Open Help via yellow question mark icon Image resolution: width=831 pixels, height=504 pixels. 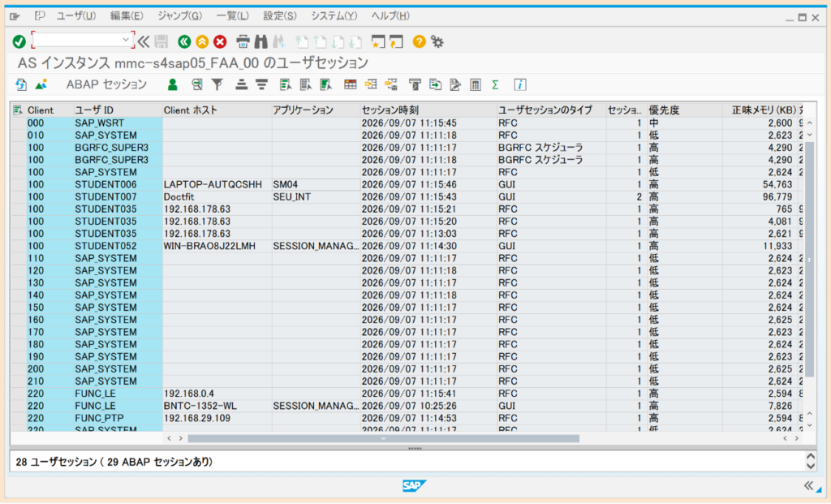tap(420, 41)
